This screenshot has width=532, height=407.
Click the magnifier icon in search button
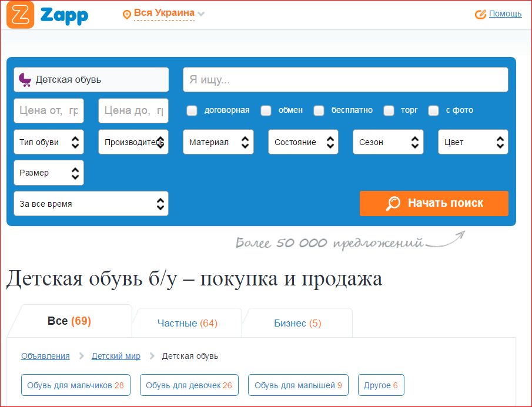393,203
